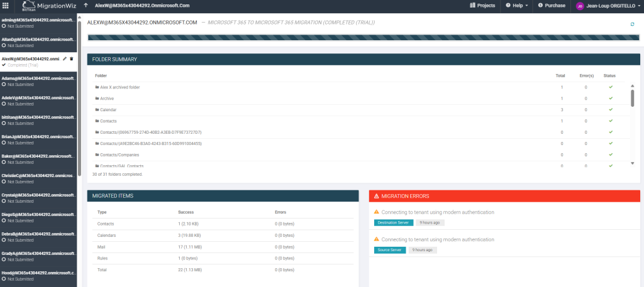Click Calendars success value '3 (19.88 KB)'
Screen dimensions: 644x287
pos(189,236)
